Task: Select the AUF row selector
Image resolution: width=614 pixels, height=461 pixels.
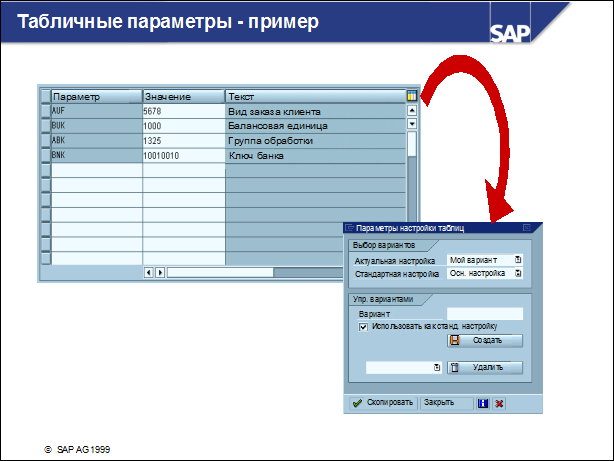Action: point(45,111)
